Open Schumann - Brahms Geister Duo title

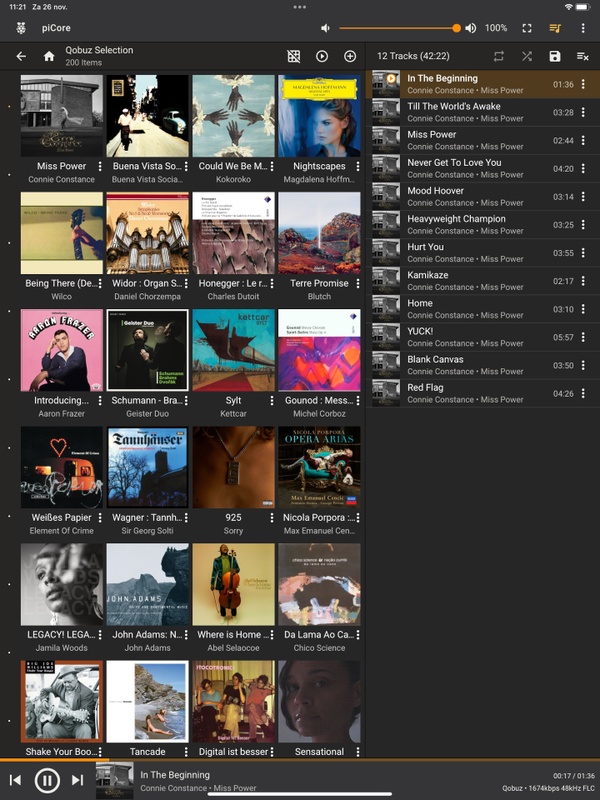147,401
